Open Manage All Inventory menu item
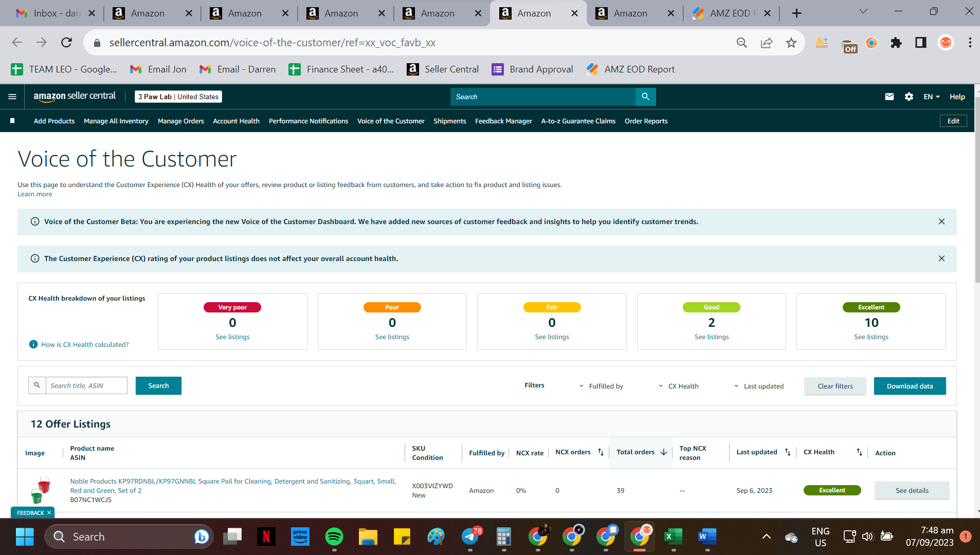The height and width of the screenshot is (555, 980). coord(116,121)
